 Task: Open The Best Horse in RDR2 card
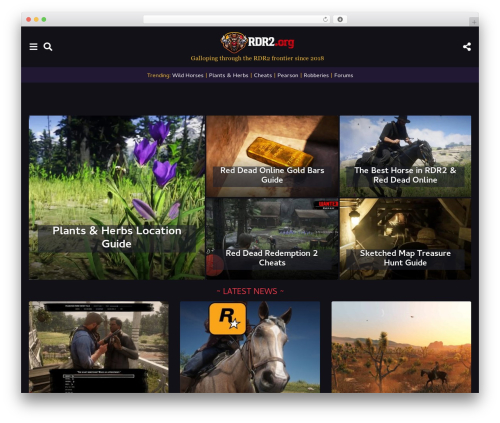[x=405, y=156]
